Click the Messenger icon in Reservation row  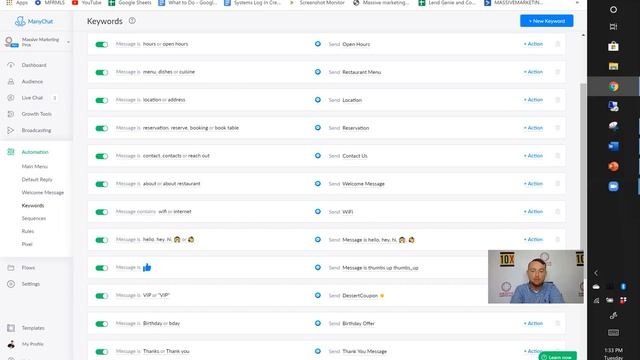click(318, 128)
